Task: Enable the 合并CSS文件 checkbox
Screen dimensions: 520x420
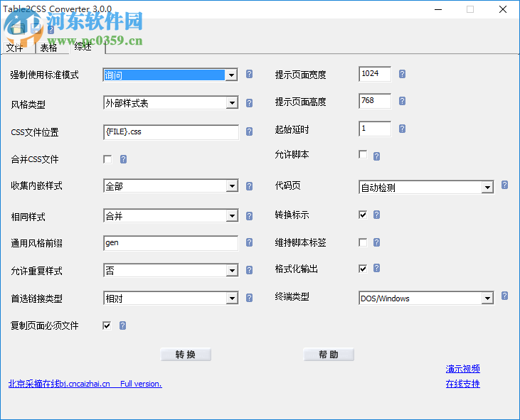Action: (107, 159)
